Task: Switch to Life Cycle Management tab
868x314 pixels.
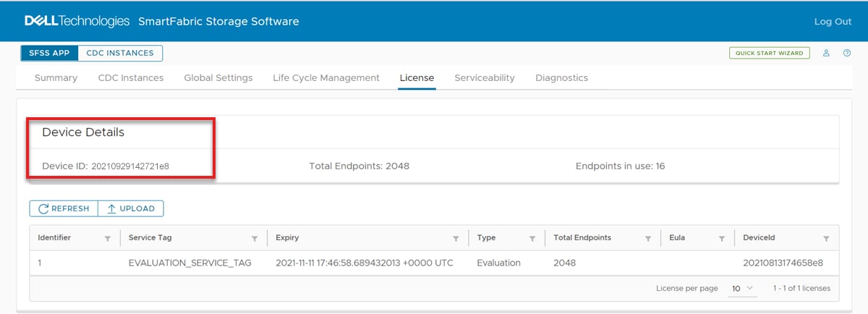Action: click(x=326, y=77)
